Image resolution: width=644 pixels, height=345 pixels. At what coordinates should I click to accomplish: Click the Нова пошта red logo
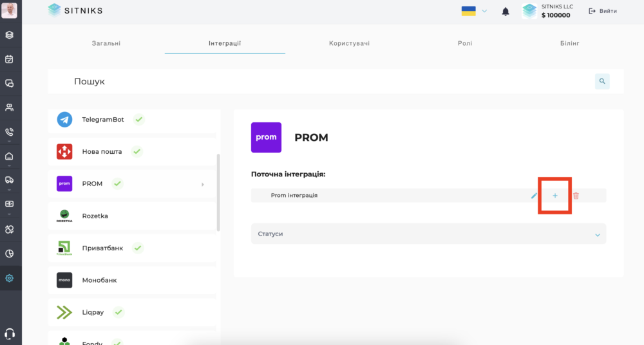coord(64,151)
